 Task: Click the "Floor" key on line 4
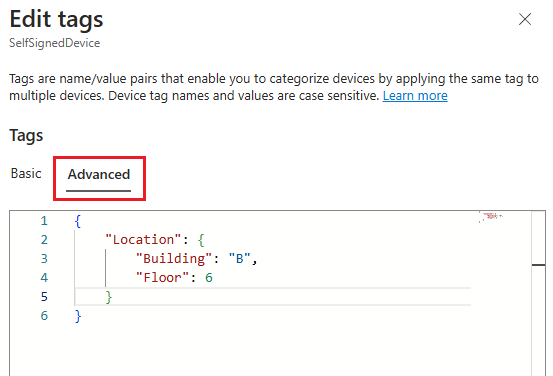(162, 278)
